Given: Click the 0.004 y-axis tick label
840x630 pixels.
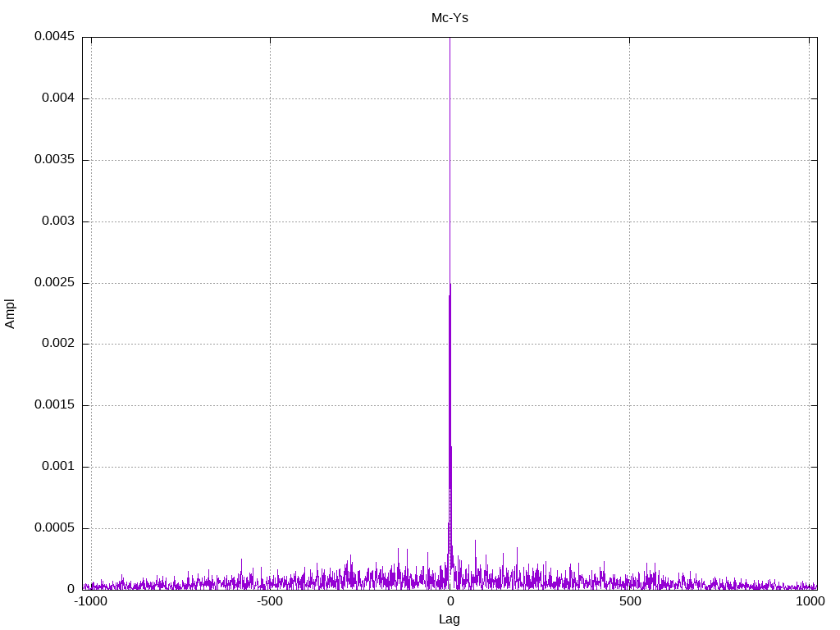Looking at the screenshot, I should point(58,98).
